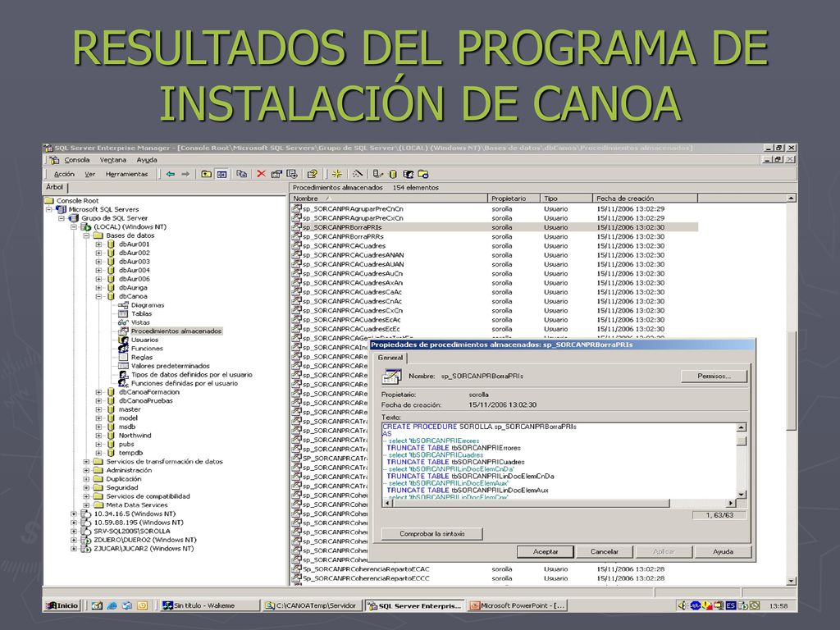Expand the Seguridad folder node
The height and width of the screenshot is (630, 840).
coord(86,487)
